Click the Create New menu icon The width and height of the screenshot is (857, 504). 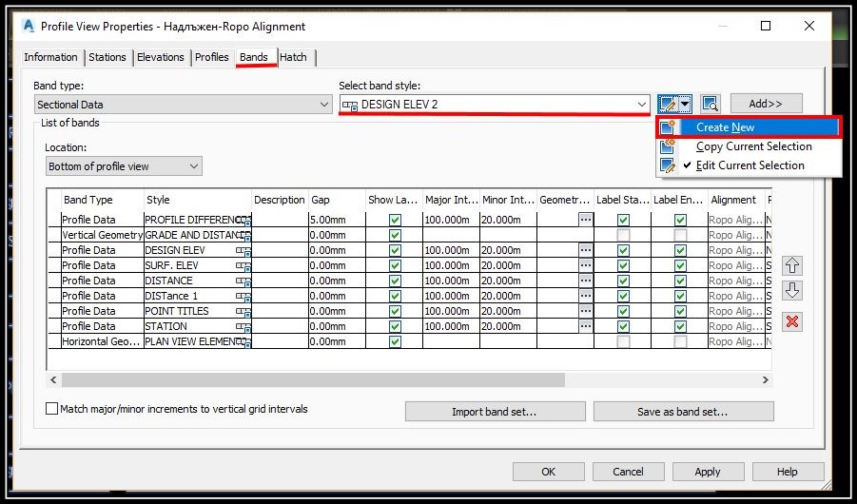(x=668, y=127)
